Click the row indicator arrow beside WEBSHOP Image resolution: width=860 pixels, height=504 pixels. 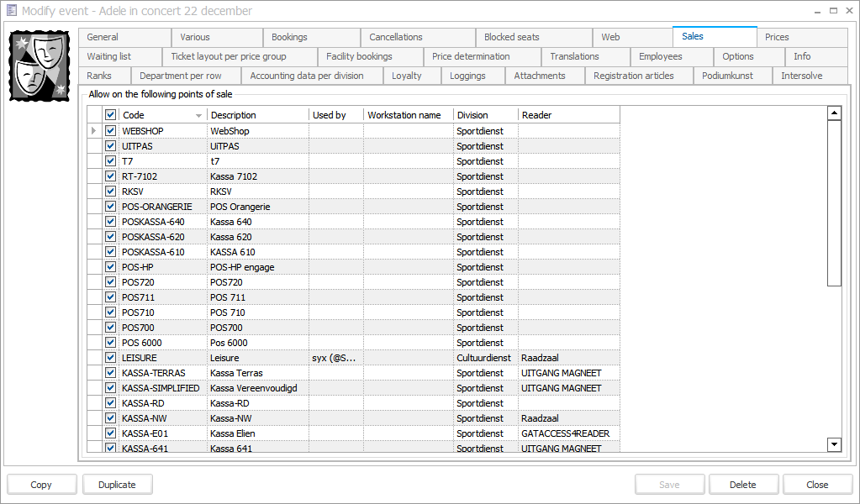pyautogui.click(x=94, y=131)
